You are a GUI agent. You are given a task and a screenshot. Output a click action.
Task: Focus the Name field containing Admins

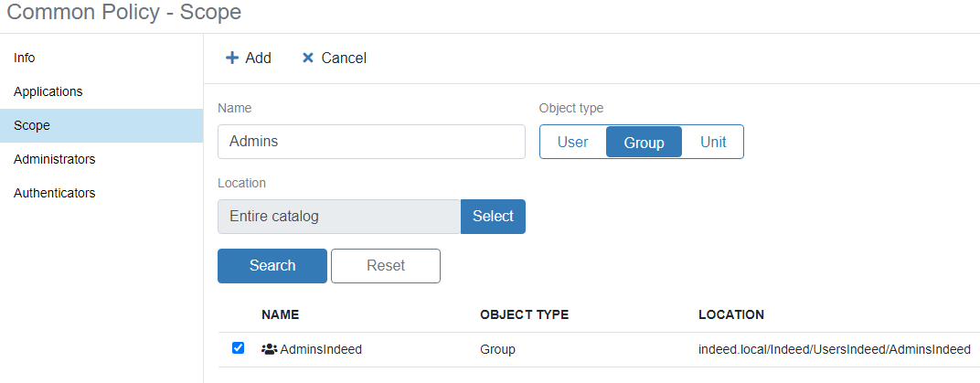pyautogui.click(x=371, y=142)
